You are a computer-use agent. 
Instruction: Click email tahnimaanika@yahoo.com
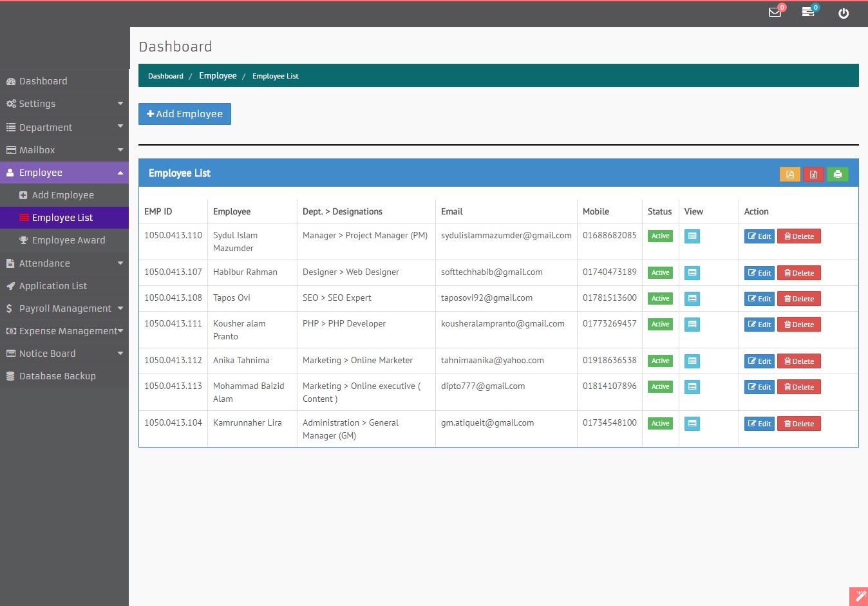[493, 360]
